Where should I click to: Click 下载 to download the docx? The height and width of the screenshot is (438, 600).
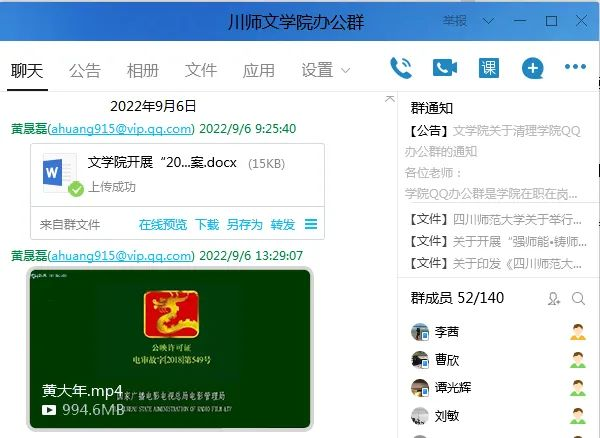(x=207, y=224)
